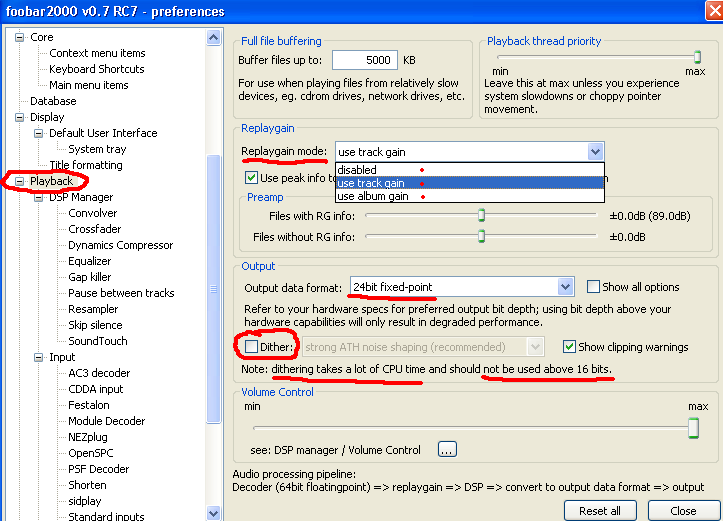Choose use track gain option

pyautogui.click(x=469, y=183)
